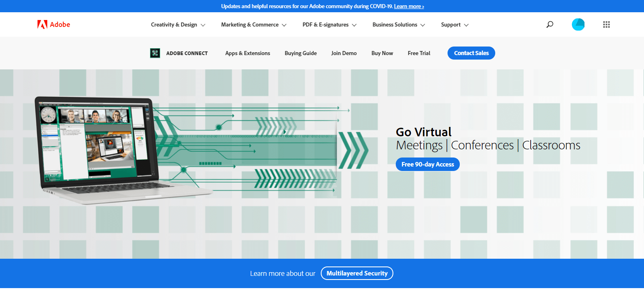This screenshot has width=644, height=293.
Task: Follow the COVID-19 Learn more link
Action: point(409,6)
